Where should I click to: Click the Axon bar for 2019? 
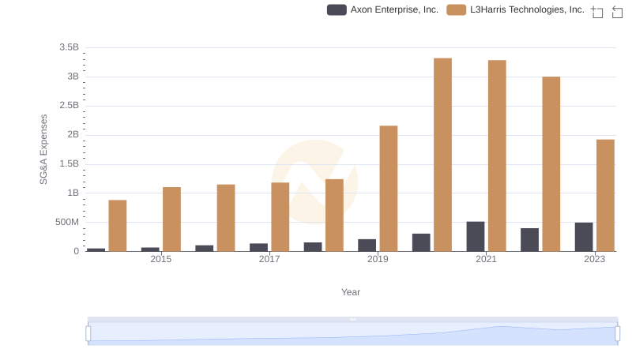pyautogui.click(x=367, y=246)
